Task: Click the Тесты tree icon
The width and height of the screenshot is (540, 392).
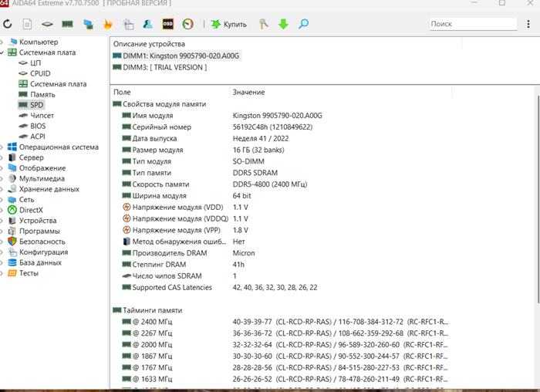Action: point(12,273)
